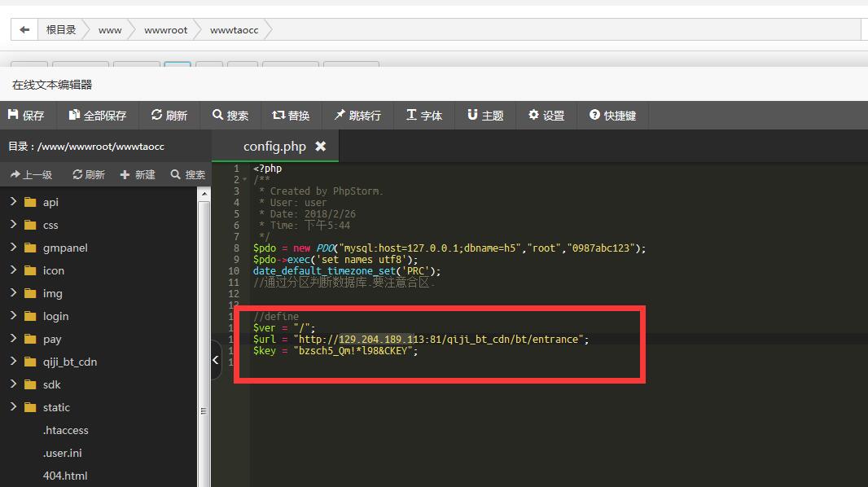This screenshot has height=487, width=868.
Task: Refresh the editor using 刷新 toolbar button
Action: (x=169, y=116)
